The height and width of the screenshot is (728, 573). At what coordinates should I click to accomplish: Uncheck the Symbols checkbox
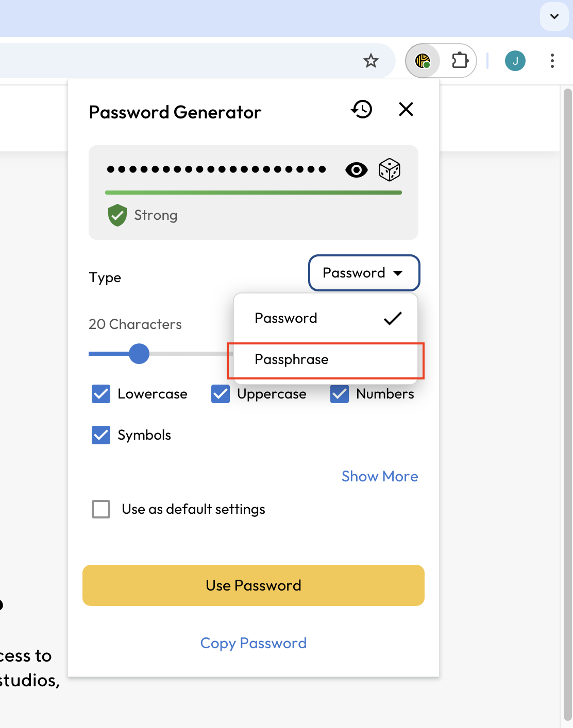pyautogui.click(x=101, y=435)
